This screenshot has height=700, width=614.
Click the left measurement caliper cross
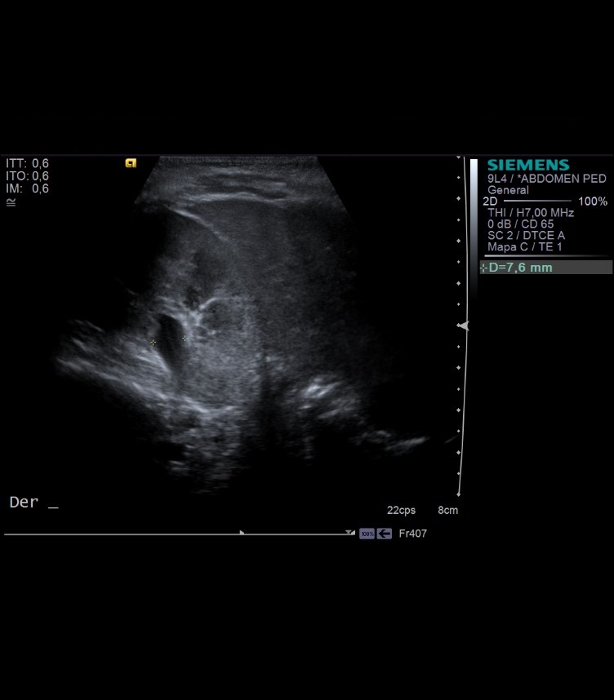(153, 343)
